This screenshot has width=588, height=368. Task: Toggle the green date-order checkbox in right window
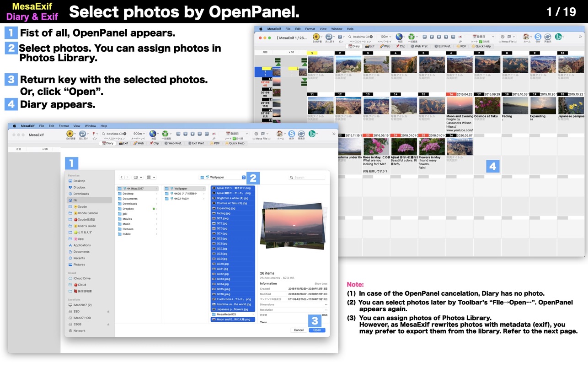(x=480, y=42)
